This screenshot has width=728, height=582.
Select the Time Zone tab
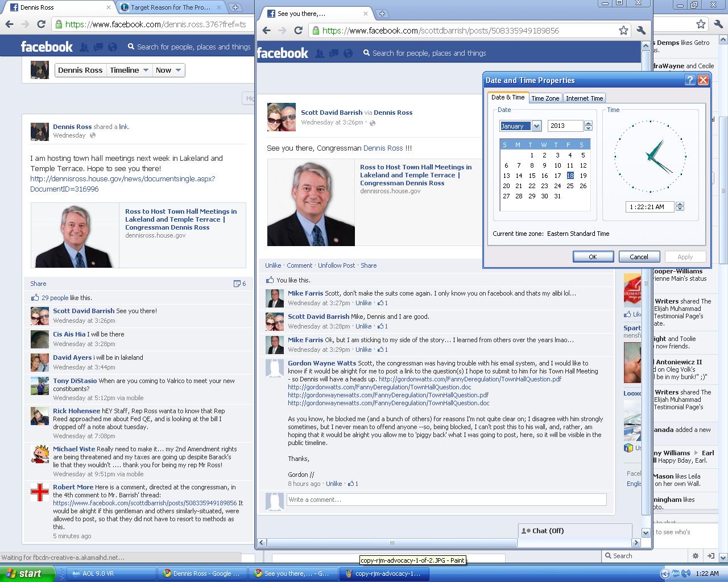(x=545, y=98)
